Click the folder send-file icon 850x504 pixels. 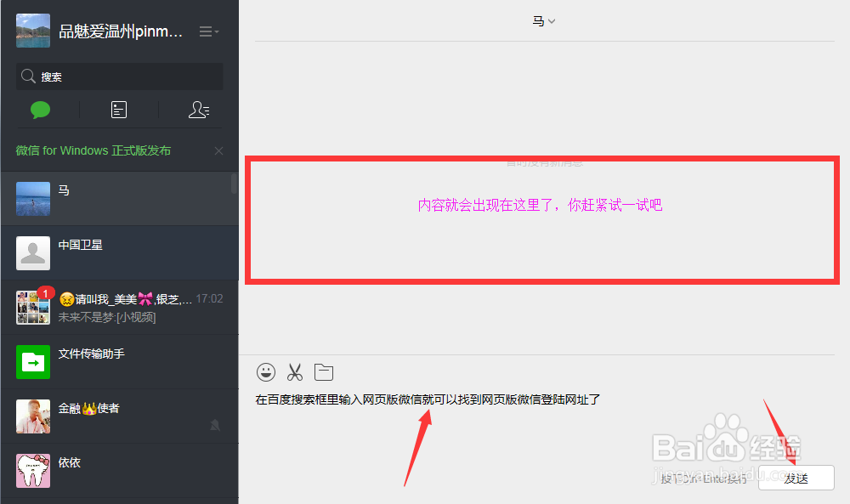324,372
